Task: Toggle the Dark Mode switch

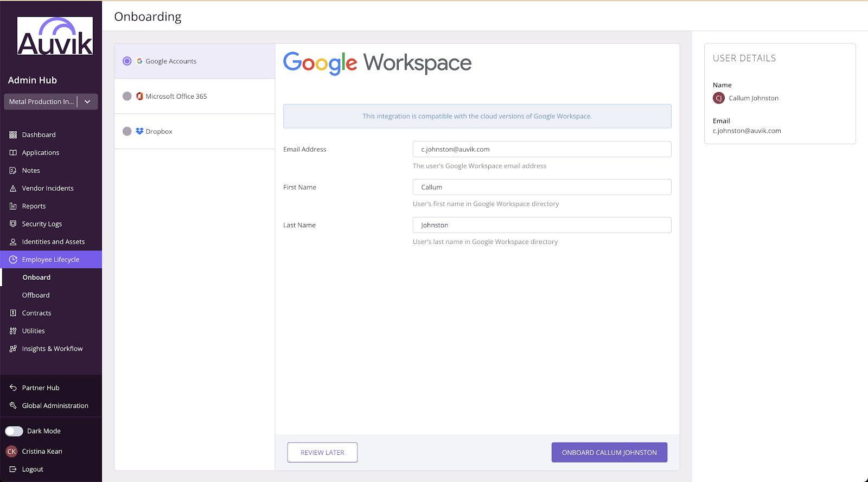Action: tap(14, 431)
